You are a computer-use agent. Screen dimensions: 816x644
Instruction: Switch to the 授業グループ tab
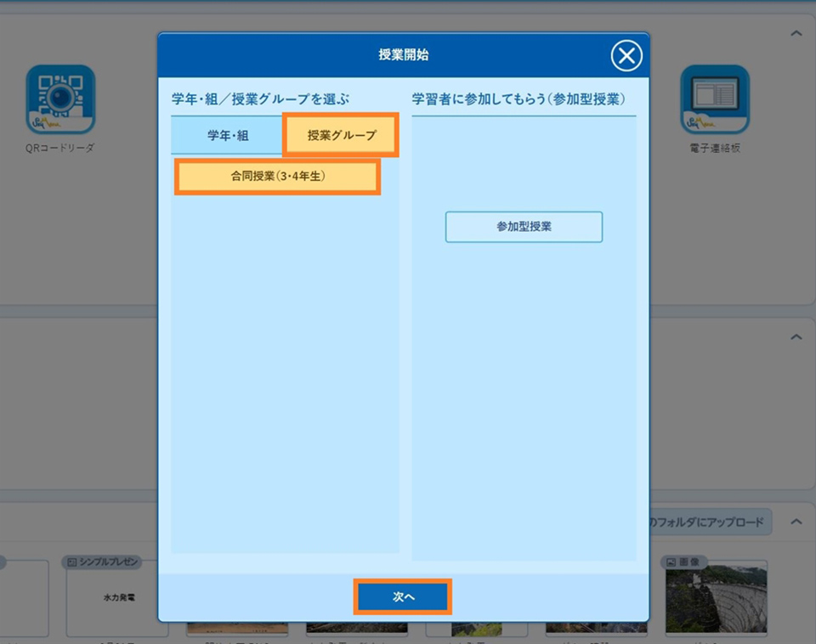(341, 135)
